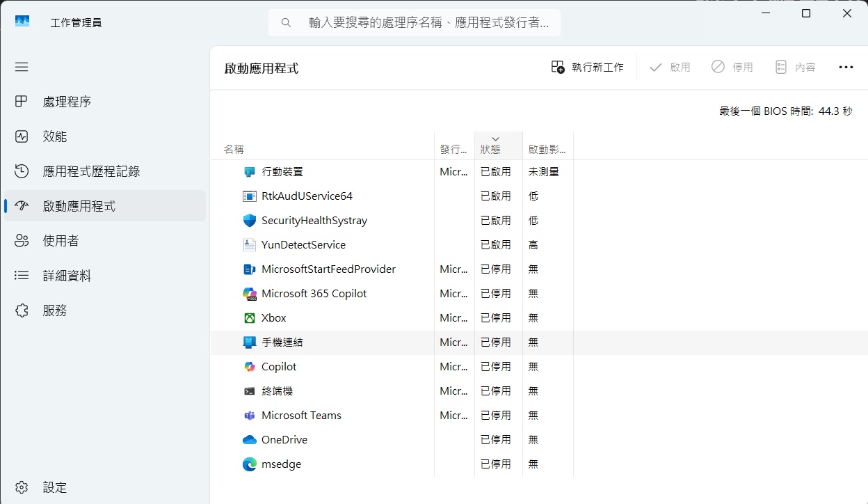Open the 處理程序 (Processes) page
This screenshot has width=868, height=504.
point(67,102)
